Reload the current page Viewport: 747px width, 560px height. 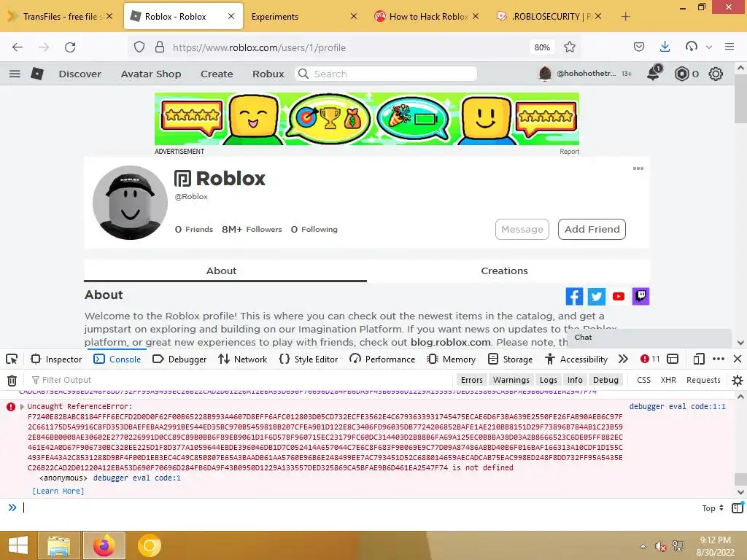pyautogui.click(x=70, y=47)
